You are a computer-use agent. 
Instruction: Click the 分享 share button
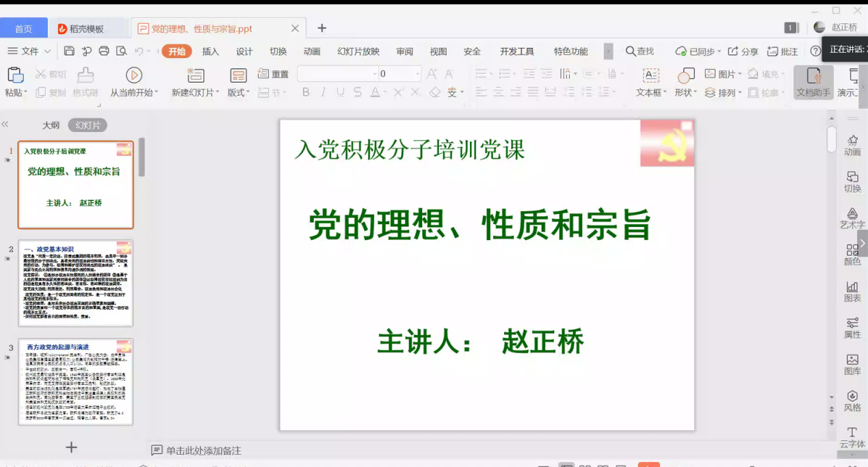pyautogui.click(x=744, y=51)
